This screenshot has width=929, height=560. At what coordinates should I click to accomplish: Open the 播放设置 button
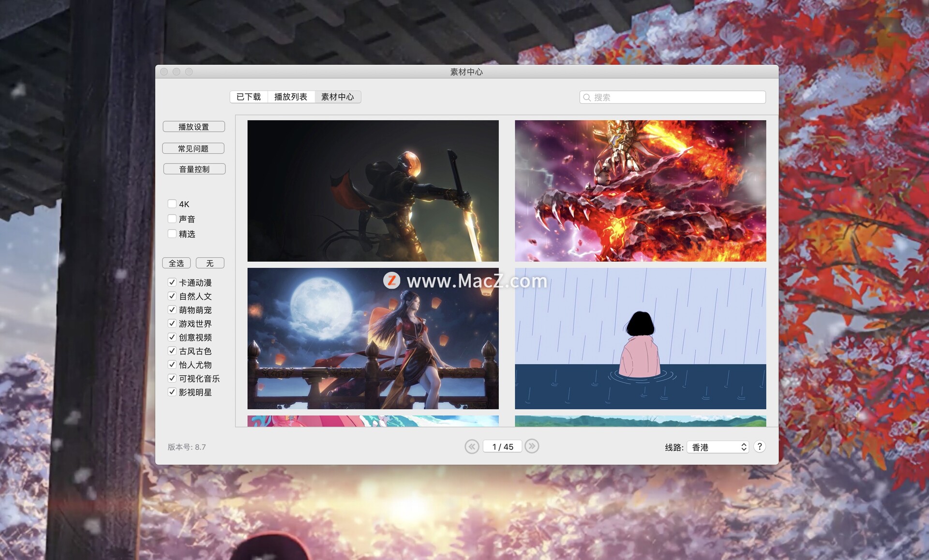[x=194, y=127]
